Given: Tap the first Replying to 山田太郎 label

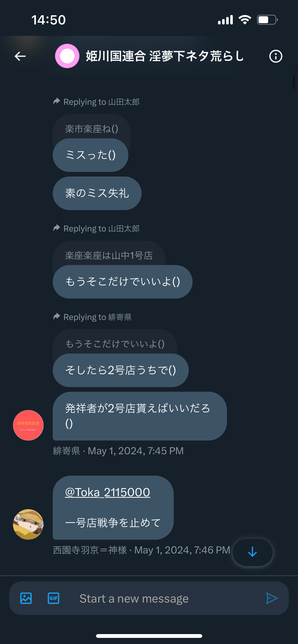Looking at the screenshot, I should click(x=97, y=102).
